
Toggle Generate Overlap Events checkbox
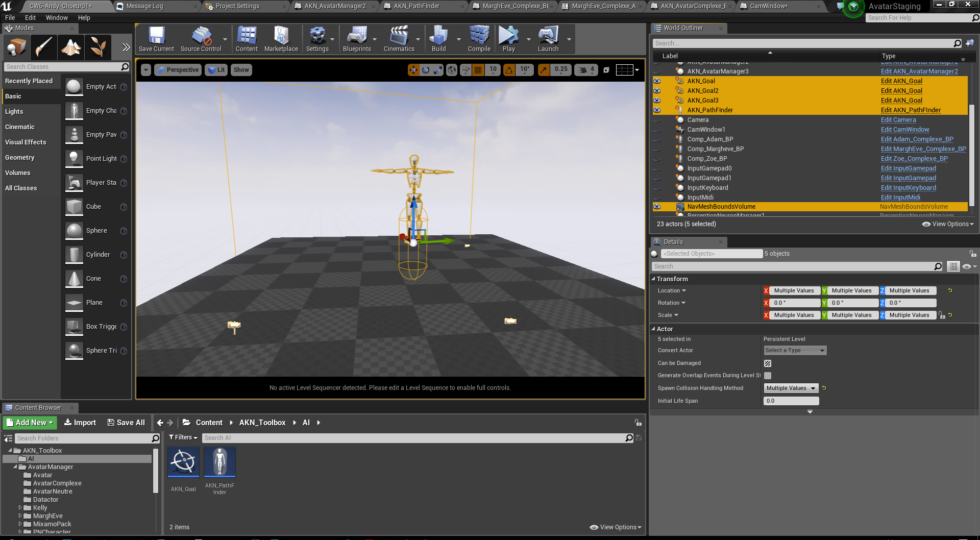coord(768,376)
